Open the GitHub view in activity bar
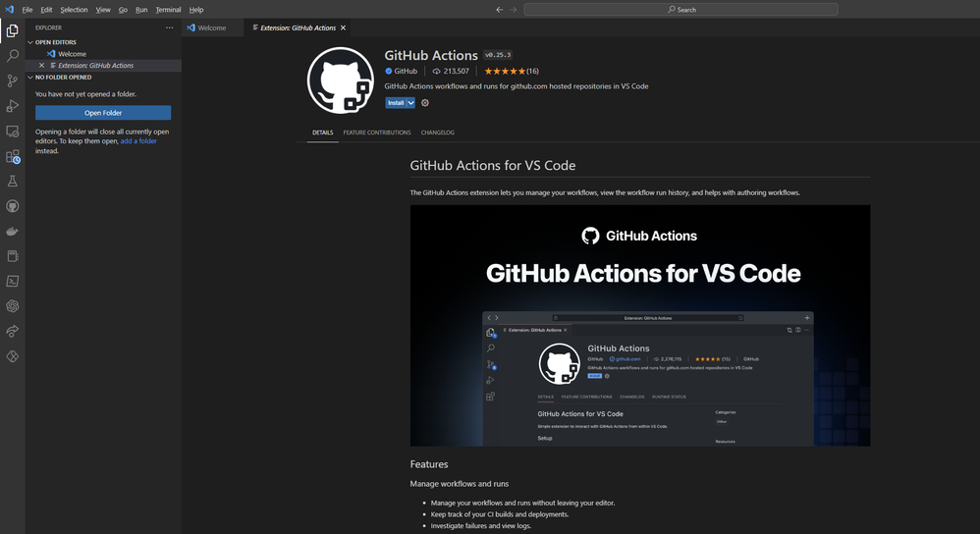 click(12, 206)
